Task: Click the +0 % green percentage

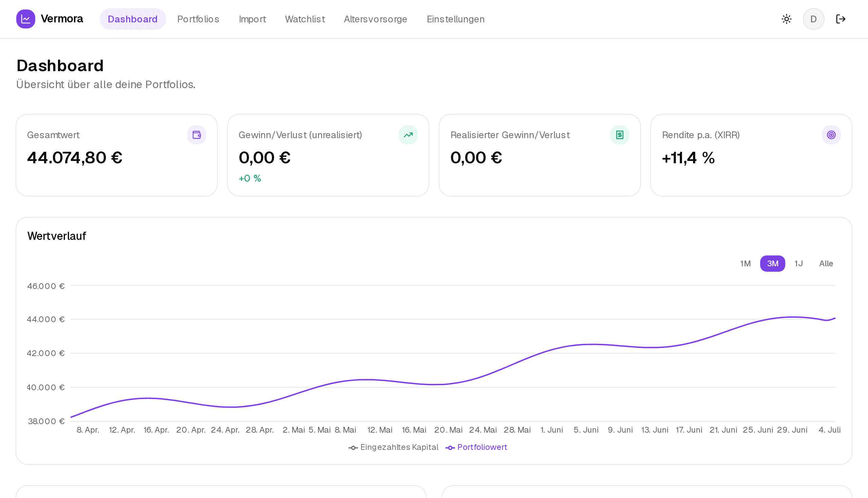Action: point(250,178)
